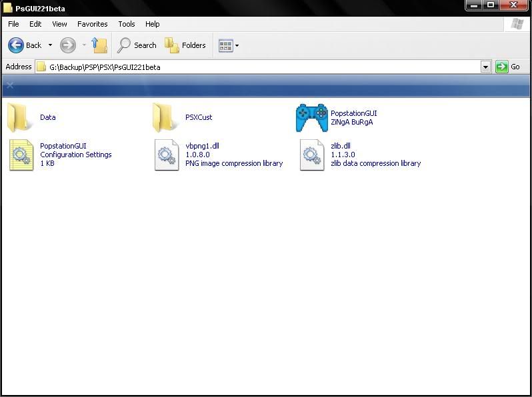Toggle the Folders pane button
The height and width of the screenshot is (397, 532).
(185, 45)
